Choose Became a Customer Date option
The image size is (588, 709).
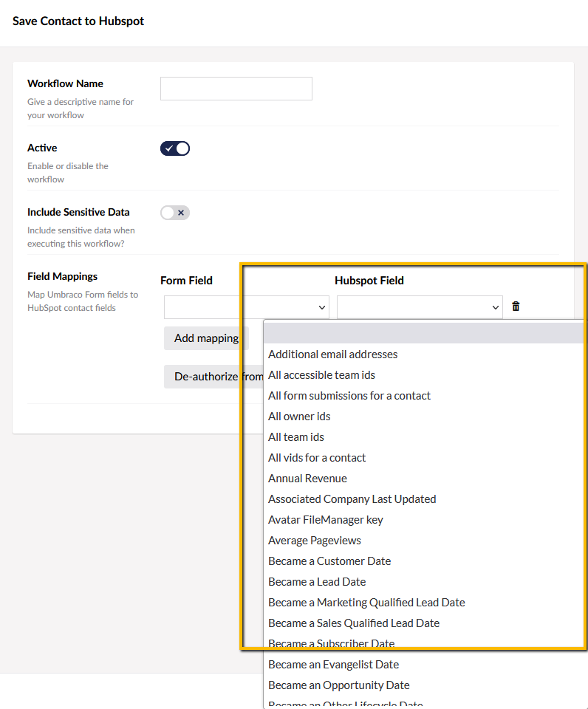329,561
